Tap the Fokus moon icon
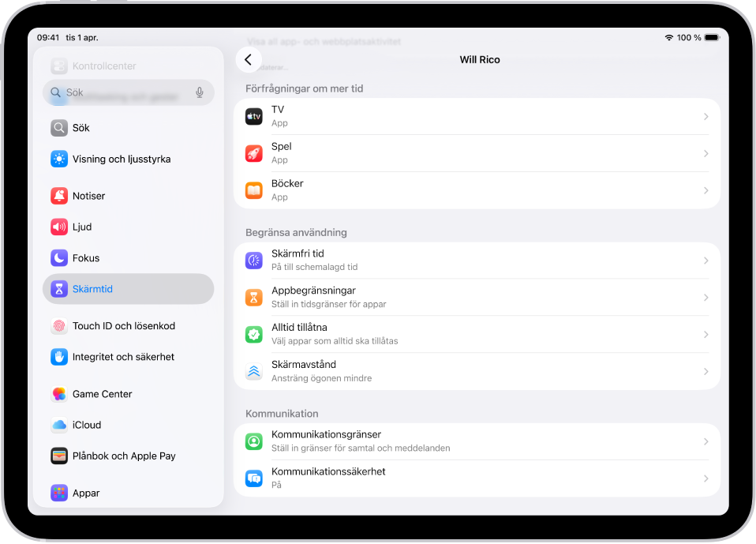Screen dimensions: 756x544 coord(59,258)
